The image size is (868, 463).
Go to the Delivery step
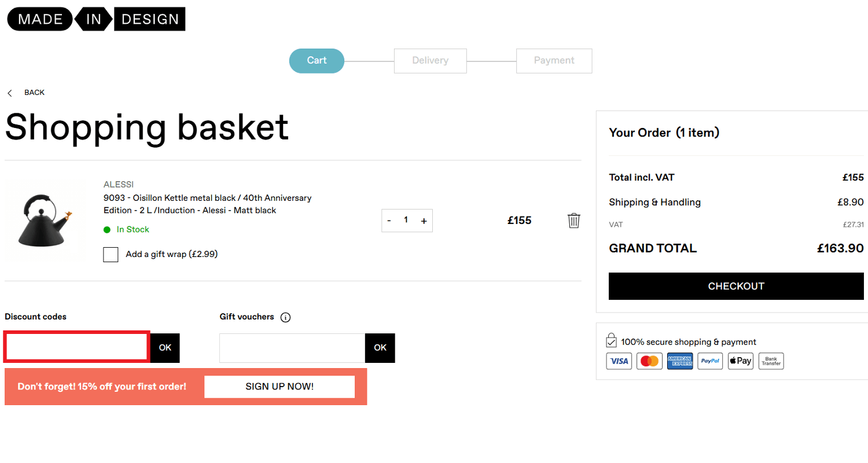(x=430, y=61)
